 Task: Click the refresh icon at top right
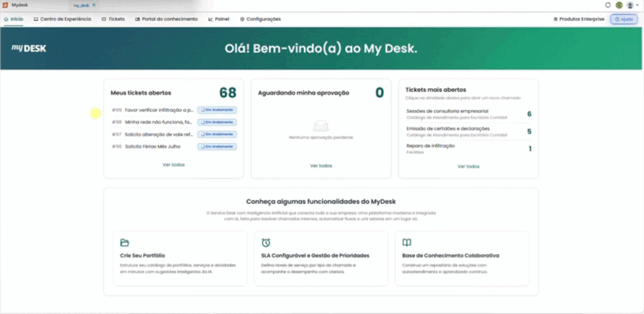coord(609,5)
